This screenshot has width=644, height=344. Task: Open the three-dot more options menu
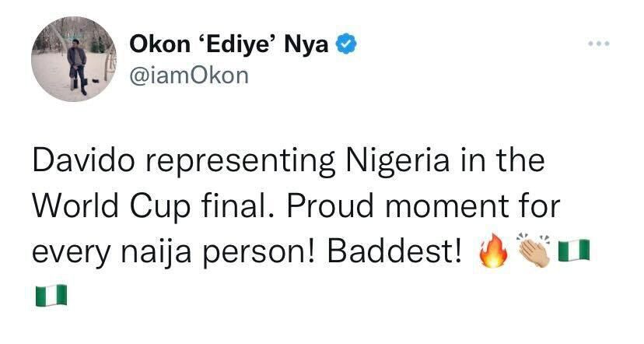click(x=598, y=44)
